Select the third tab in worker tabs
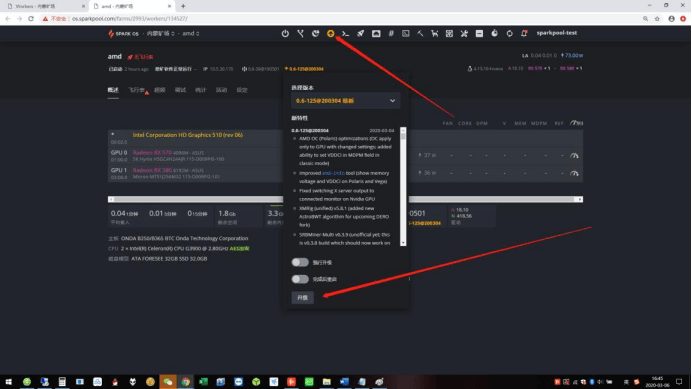The image size is (692, 389). (159, 90)
